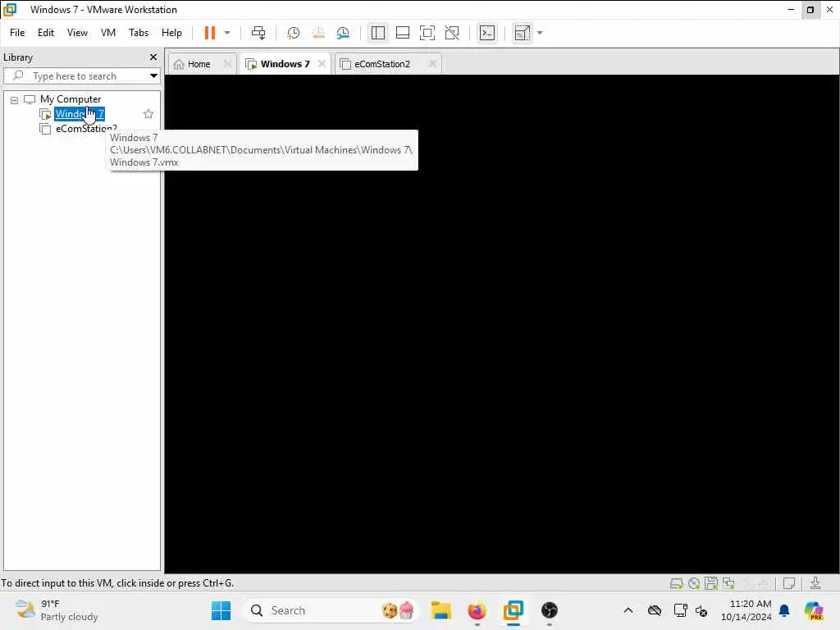The height and width of the screenshot is (630, 840).
Task: Revert VM to previous snapshot
Action: click(318, 33)
